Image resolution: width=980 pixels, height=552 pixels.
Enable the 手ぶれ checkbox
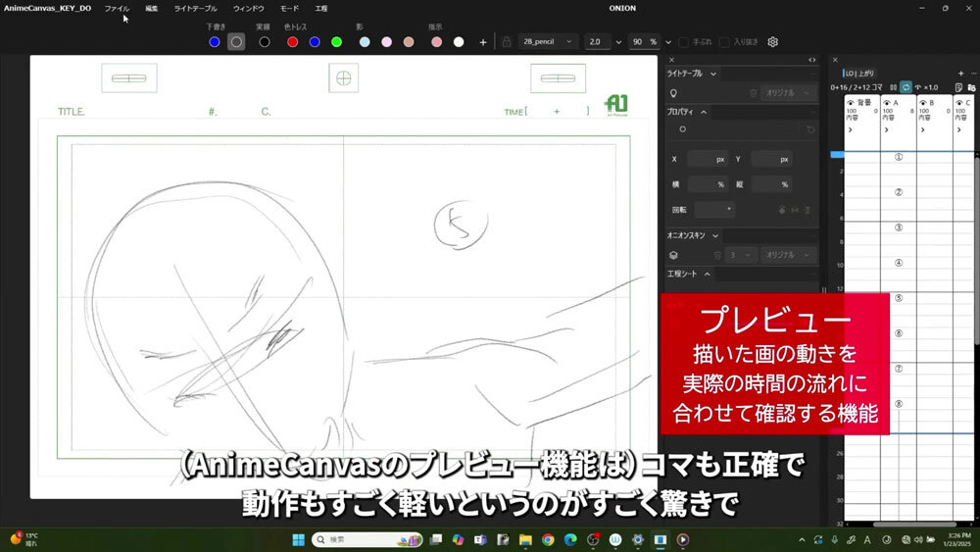(x=684, y=42)
